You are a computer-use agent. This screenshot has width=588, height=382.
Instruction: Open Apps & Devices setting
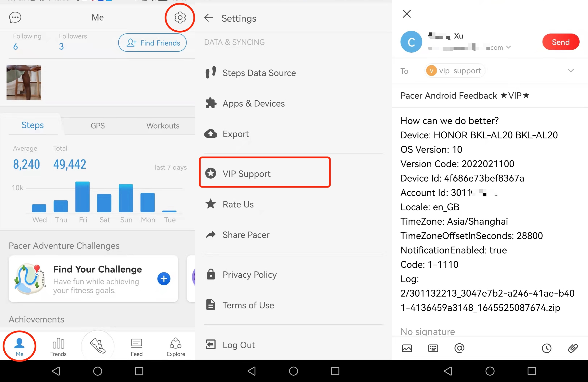(294, 103)
